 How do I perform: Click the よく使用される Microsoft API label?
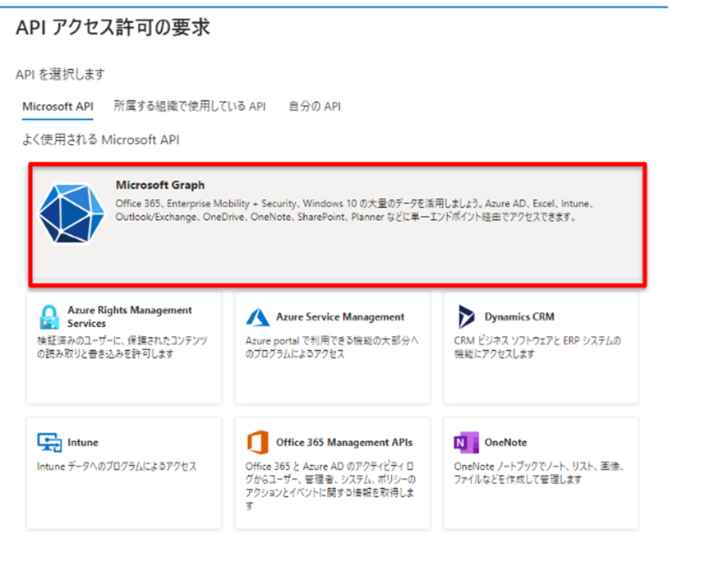(101, 140)
